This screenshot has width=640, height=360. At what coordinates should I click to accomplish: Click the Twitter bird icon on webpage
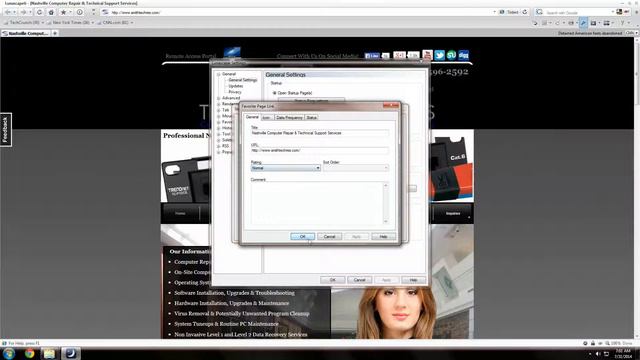[x=439, y=55]
